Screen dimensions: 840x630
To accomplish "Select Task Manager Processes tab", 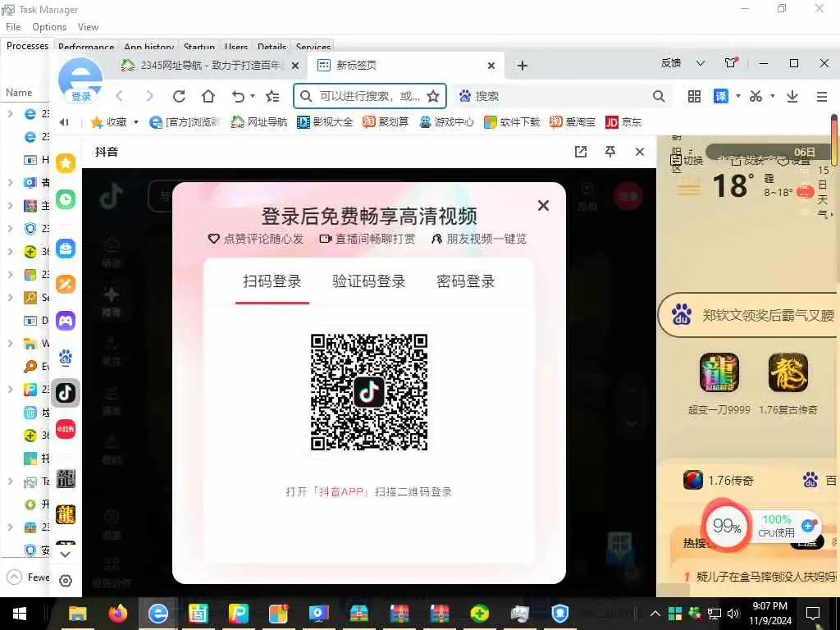I will pyautogui.click(x=27, y=46).
